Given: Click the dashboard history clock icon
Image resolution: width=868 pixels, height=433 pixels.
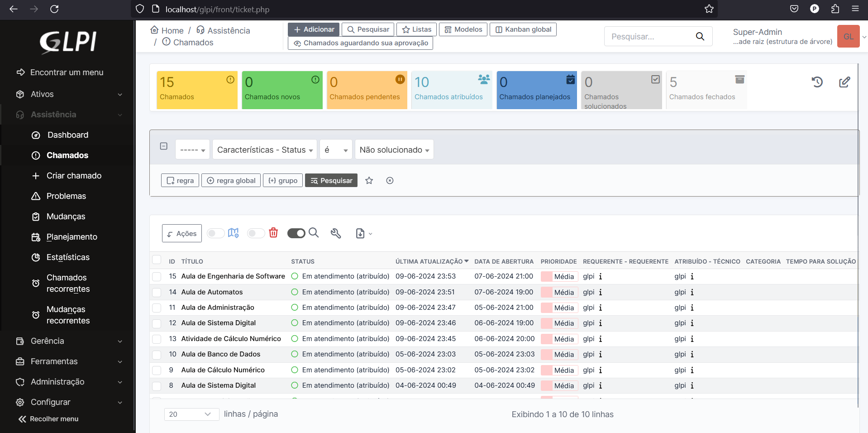Looking at the screenshot, I should click(x=817, y=82).
